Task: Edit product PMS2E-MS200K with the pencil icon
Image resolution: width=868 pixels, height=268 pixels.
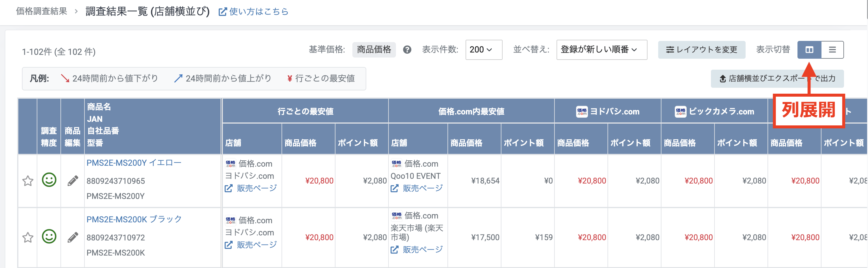Action: pyautogui.click(x=73, y=237)
